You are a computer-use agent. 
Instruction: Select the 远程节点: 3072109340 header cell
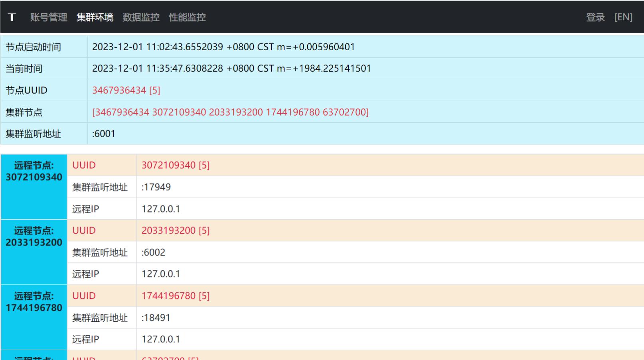[x=34, y=187]
